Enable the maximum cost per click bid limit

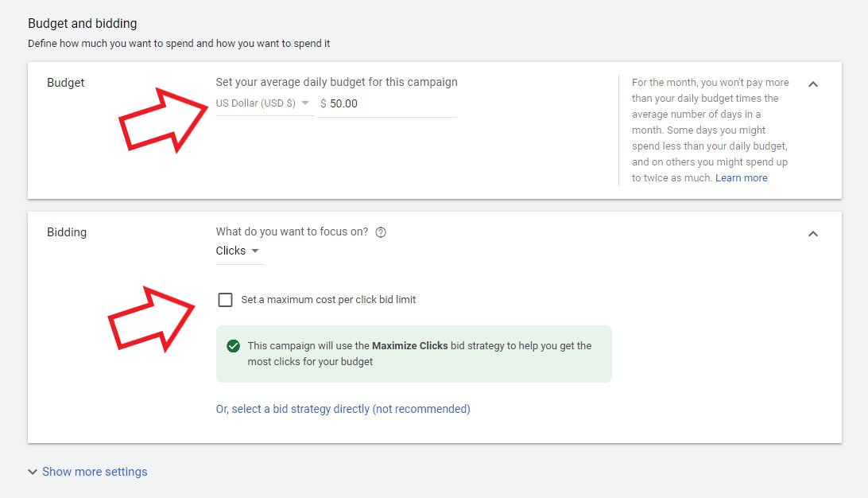[225, 299]
